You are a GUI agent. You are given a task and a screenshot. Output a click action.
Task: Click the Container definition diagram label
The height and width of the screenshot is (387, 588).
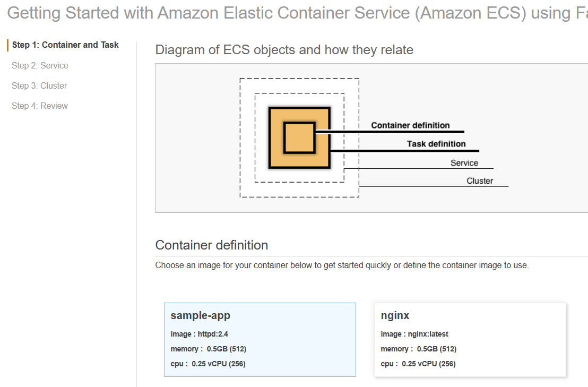[x=410, y=125]
